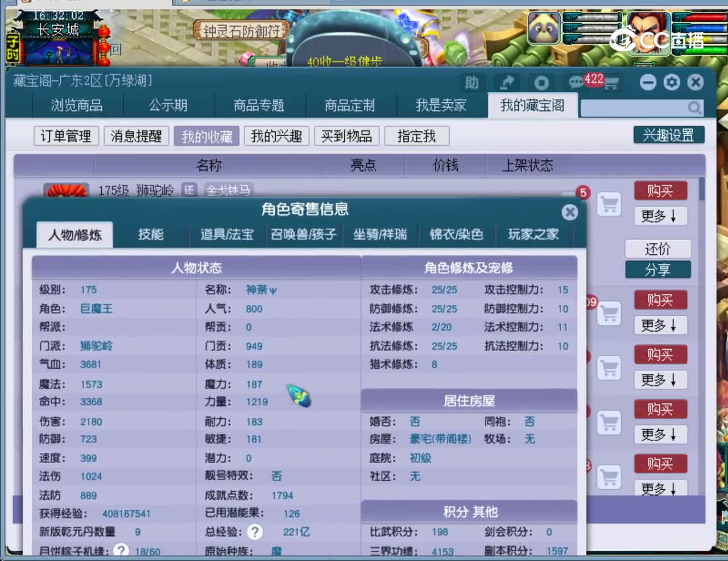Click the share arrow icon in title bar

click(x=506, y=83)
